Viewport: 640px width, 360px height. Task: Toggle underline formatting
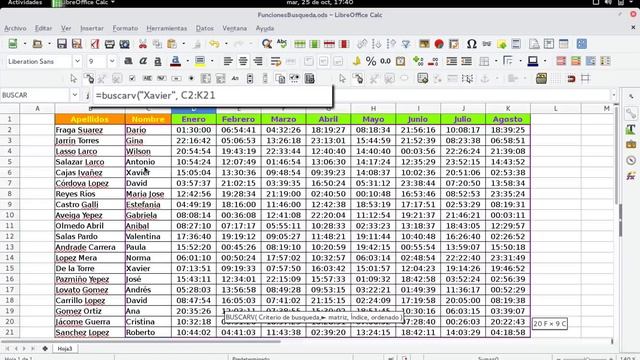point(158,61)
